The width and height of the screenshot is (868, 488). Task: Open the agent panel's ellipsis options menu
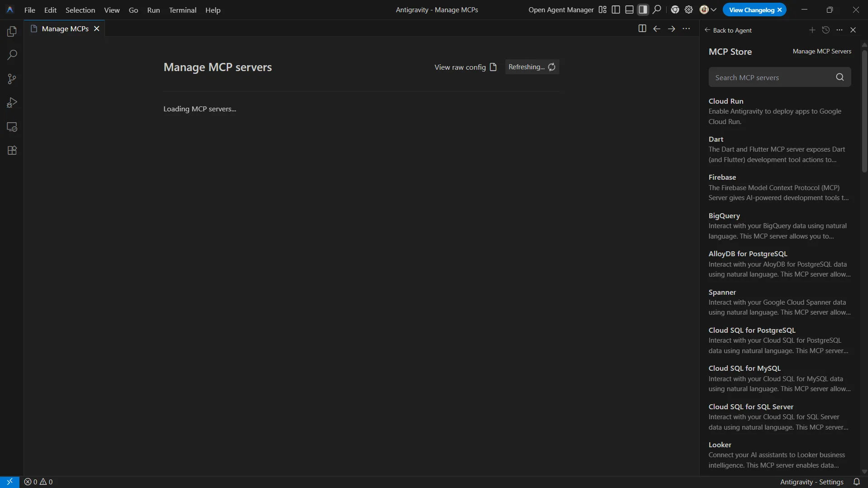coord(839,30)
